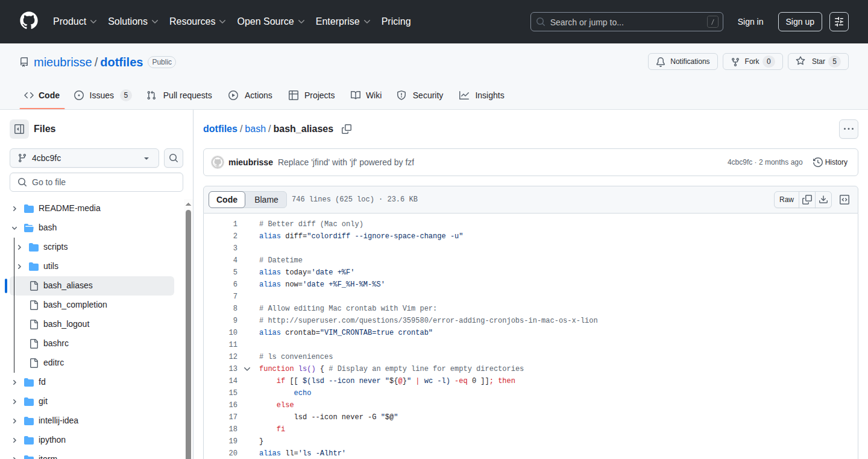Open the Security tab
The width and height of the screenshot is (868, 459).
pyautogui.click(x=420, y=95)
